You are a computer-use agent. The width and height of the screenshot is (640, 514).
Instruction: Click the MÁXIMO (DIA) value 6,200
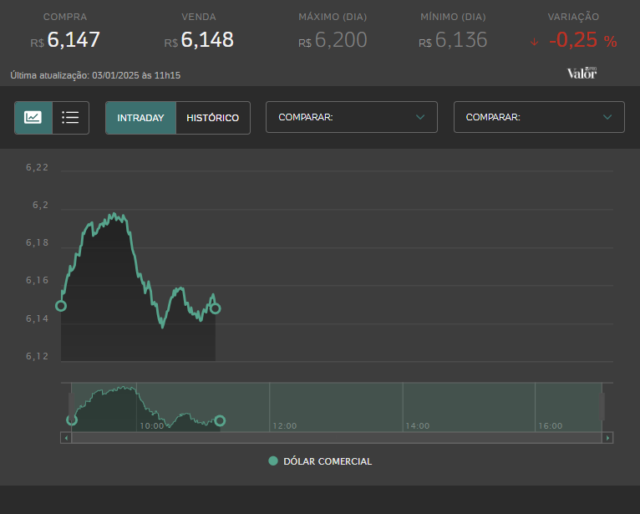341,40
